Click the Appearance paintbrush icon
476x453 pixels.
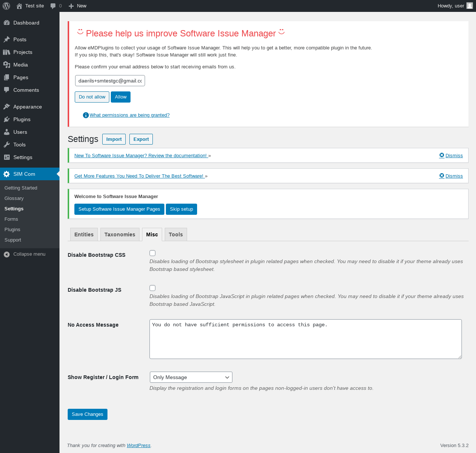tap(7, 107)
